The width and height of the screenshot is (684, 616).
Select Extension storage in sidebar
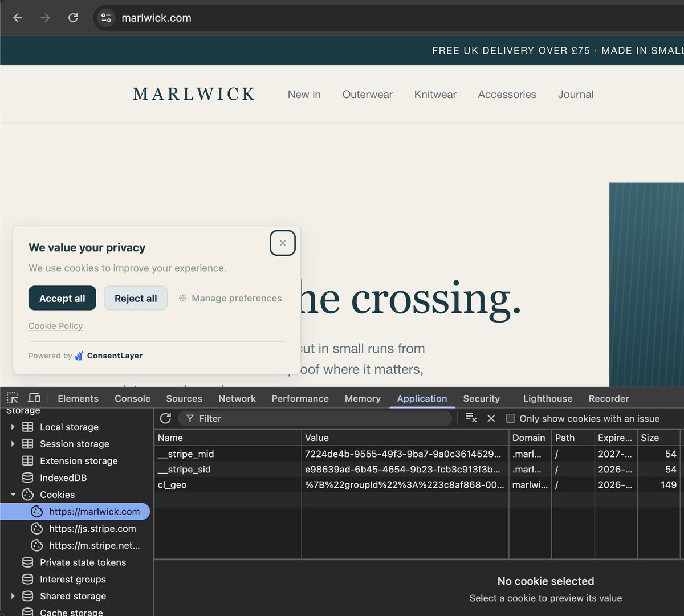click(x=79, y=461)
